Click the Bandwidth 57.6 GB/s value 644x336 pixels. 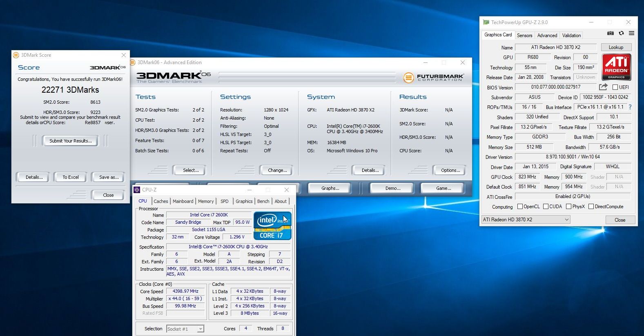[610, 147]
